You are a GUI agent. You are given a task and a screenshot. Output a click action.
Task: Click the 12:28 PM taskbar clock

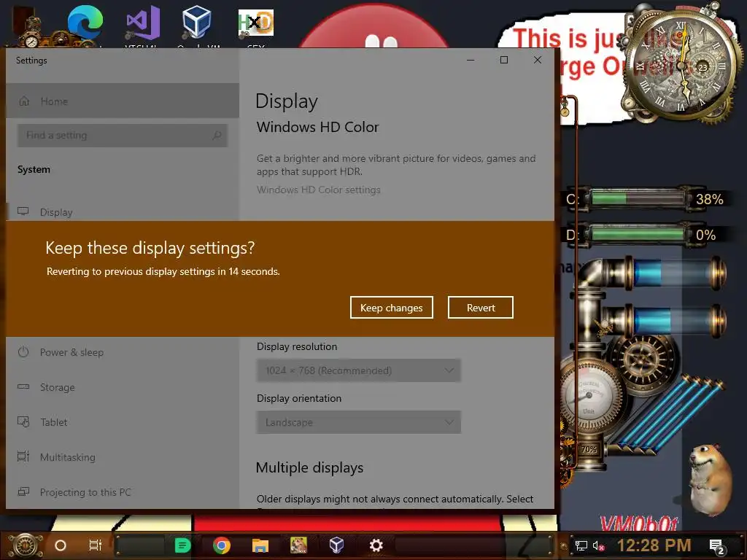click(x=654, y=545)
